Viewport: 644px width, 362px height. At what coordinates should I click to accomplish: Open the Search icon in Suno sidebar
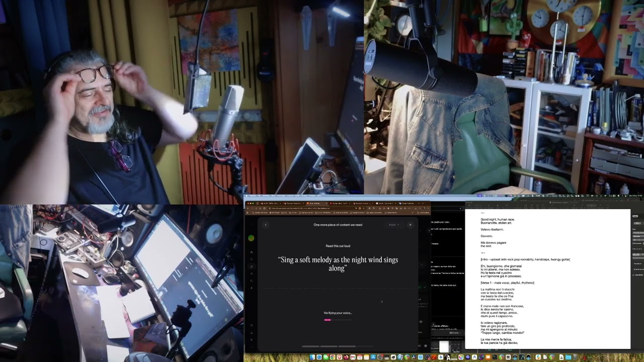click(x=251, y=259)
